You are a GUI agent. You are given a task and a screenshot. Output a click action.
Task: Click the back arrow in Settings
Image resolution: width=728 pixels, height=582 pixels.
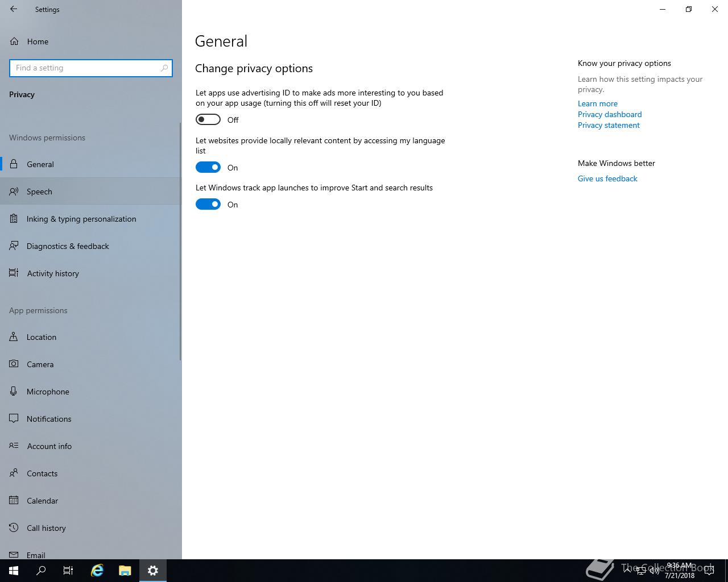pos(14,9)
